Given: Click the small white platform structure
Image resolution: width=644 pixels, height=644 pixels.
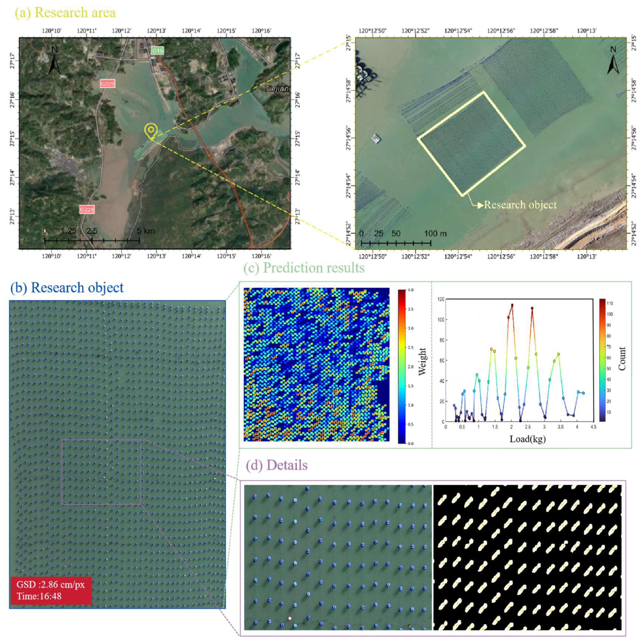Looking at the screenshot, I should point(376,139).
